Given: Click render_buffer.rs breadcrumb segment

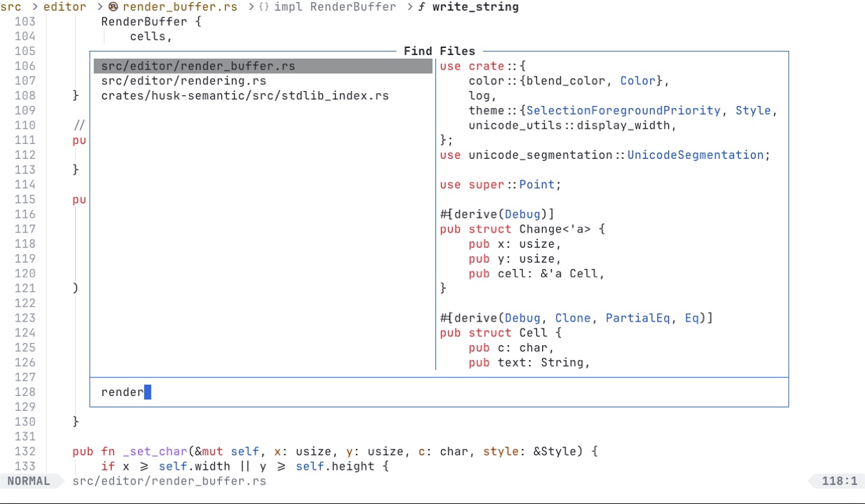Looking at the screenshot, I should 180,7.
